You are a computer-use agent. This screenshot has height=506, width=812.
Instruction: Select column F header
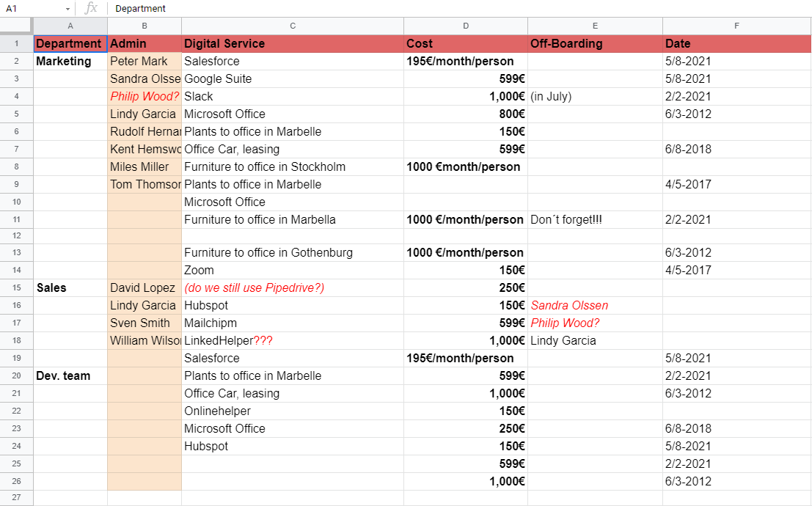736,26
